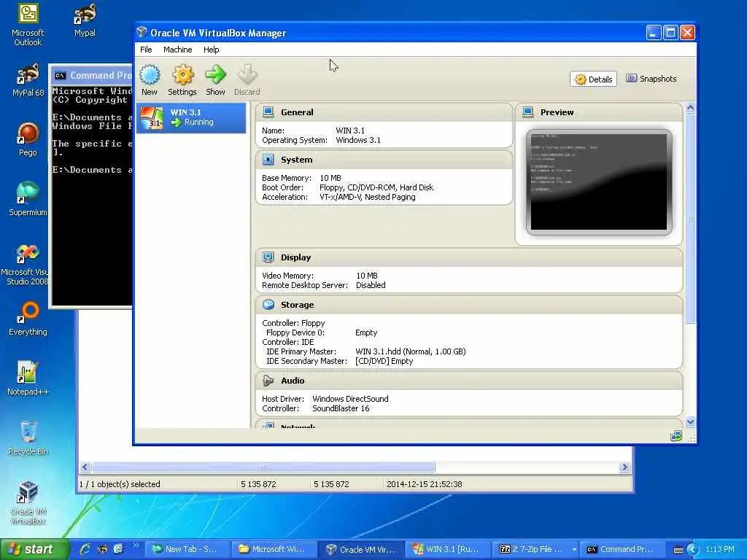
Task: Click the '2014-12-15 21:52:38' status bar date
Action: (x=424, y=484)
